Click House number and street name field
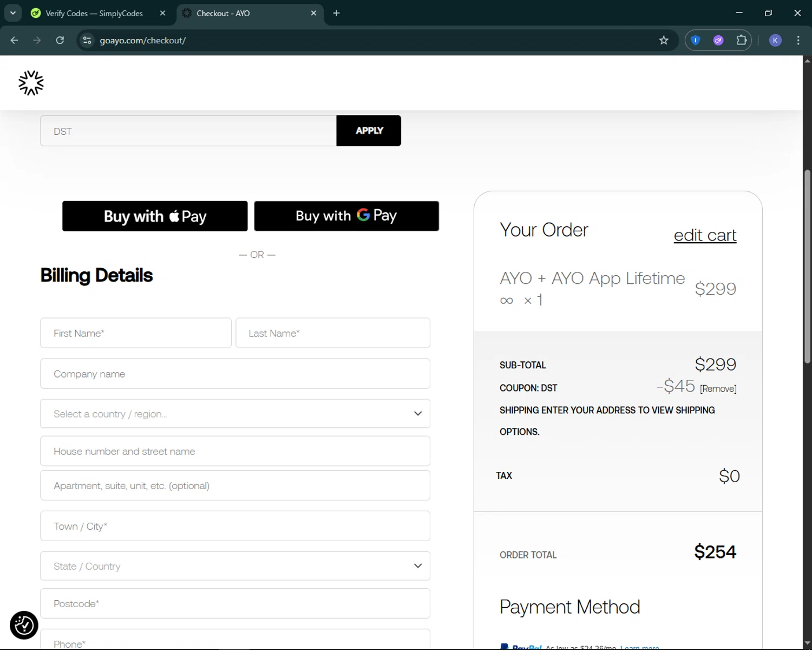The image size is (812, 650). click(x=235, y=451)
